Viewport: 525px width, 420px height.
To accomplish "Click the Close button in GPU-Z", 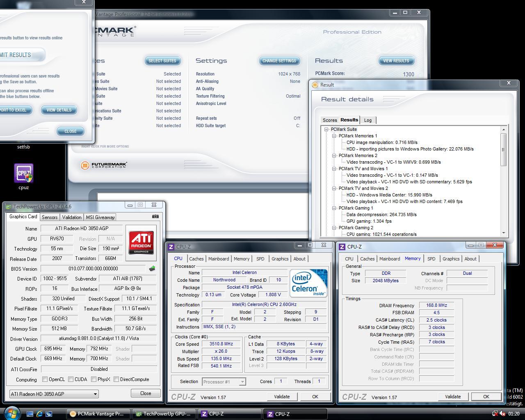I will pyautogui.click(x=146, y=393).
